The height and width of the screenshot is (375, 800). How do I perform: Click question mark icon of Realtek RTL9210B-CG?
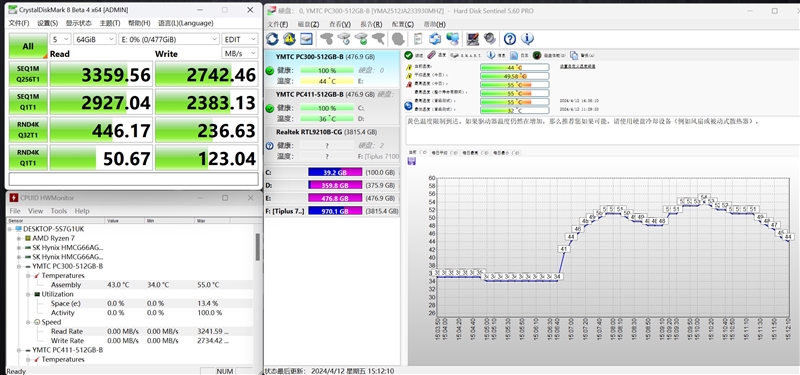270,146
